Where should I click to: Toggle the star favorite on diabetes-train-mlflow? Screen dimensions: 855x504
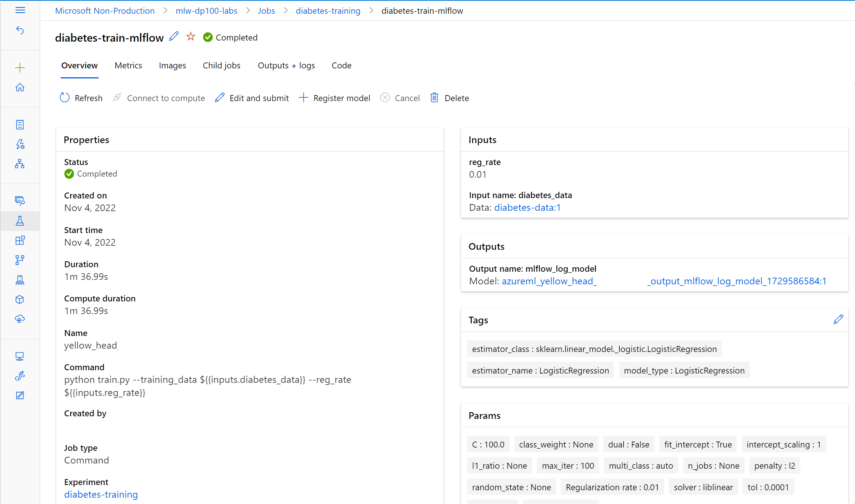[x=191, y=36]
